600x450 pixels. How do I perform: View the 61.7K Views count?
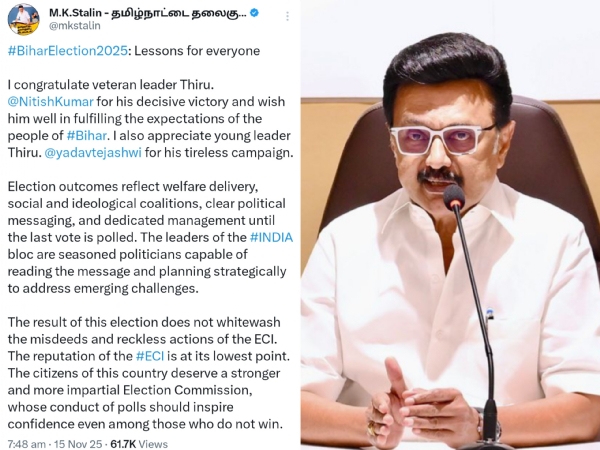139,444
